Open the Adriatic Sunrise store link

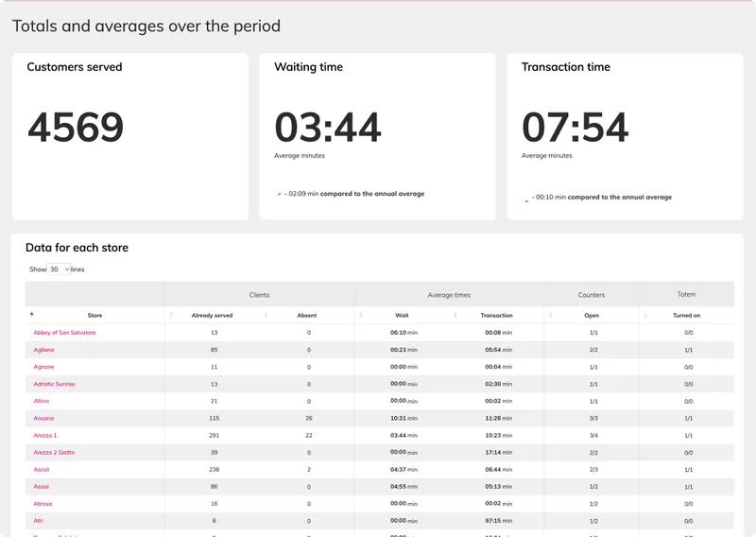(55, 384)
